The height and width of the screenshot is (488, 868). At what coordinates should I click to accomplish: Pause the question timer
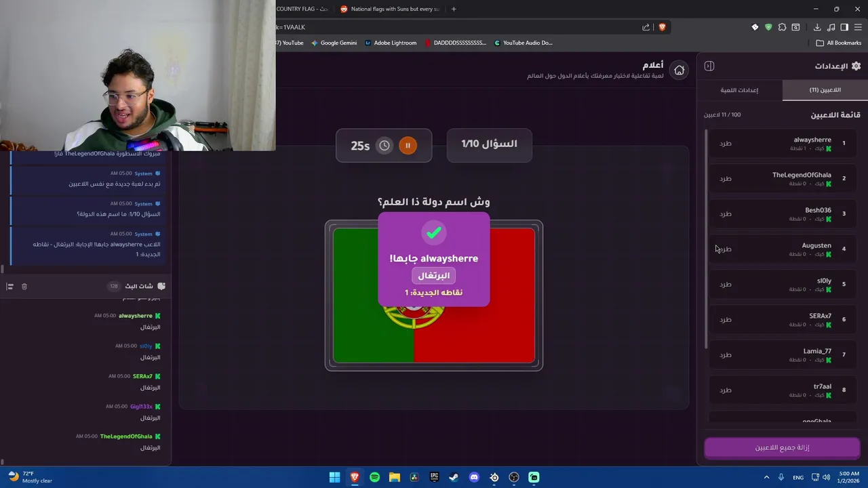tap(408, 145)
